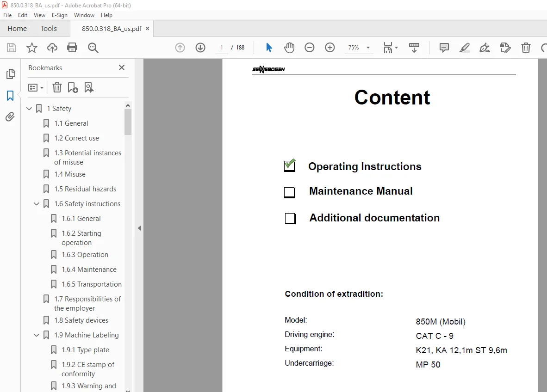Open the bookmarks options menu dropdown

click(x=36, y=87)
